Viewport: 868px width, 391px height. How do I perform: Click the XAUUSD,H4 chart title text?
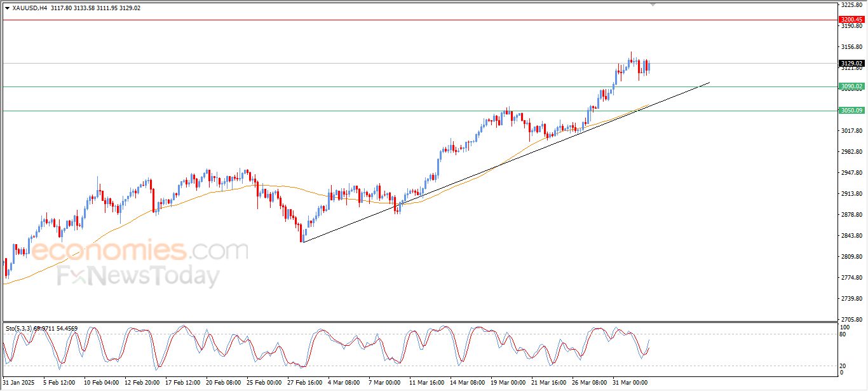29,8
